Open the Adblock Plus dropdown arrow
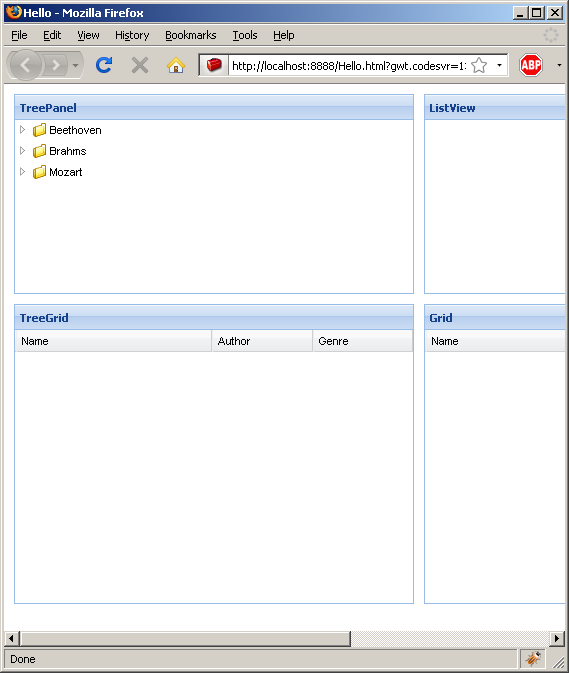The height and width of the screenshot is (673, 569). point(559,65)
